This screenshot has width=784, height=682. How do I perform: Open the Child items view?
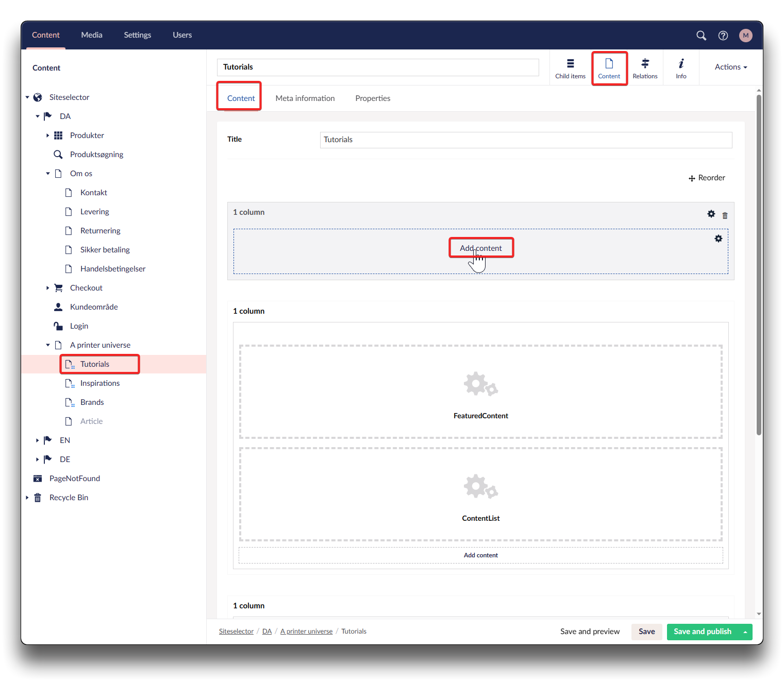[570, 68]
